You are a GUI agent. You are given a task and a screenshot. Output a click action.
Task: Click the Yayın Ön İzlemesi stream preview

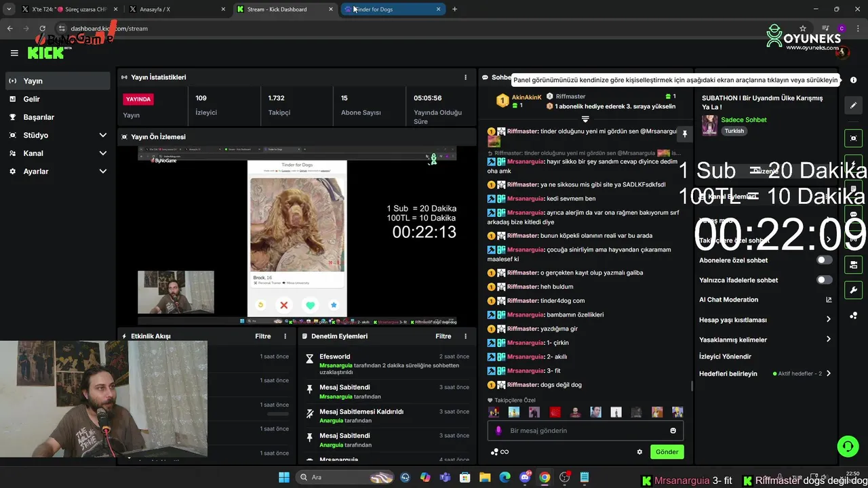click(297, 236)
